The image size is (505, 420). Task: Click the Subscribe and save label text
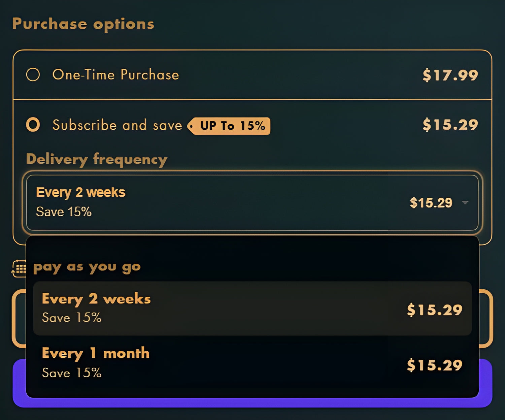click(117, 125)
